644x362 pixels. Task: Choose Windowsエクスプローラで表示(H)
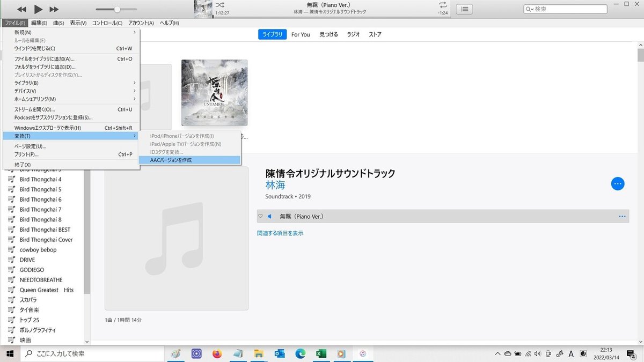(71, 128)
